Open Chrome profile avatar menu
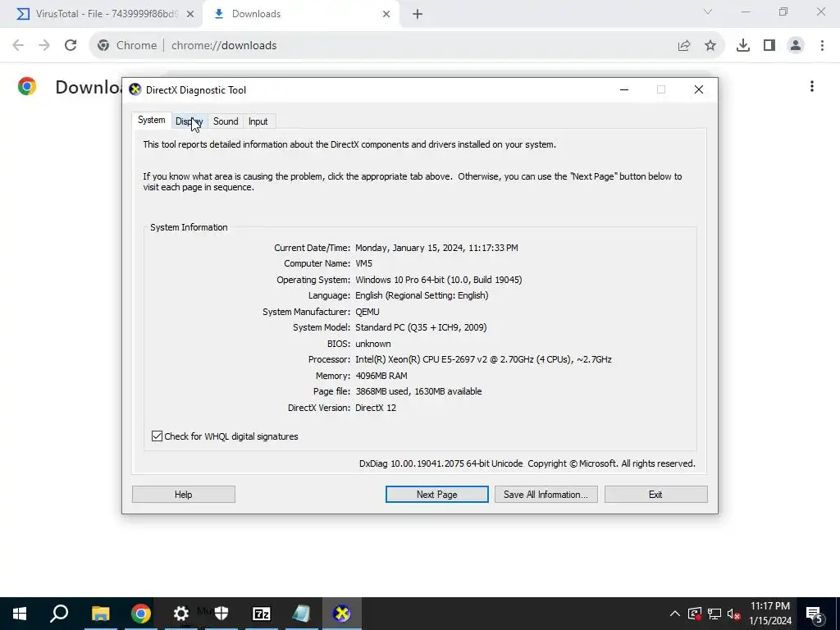840x630 pixels. click(x=796, y=46)
